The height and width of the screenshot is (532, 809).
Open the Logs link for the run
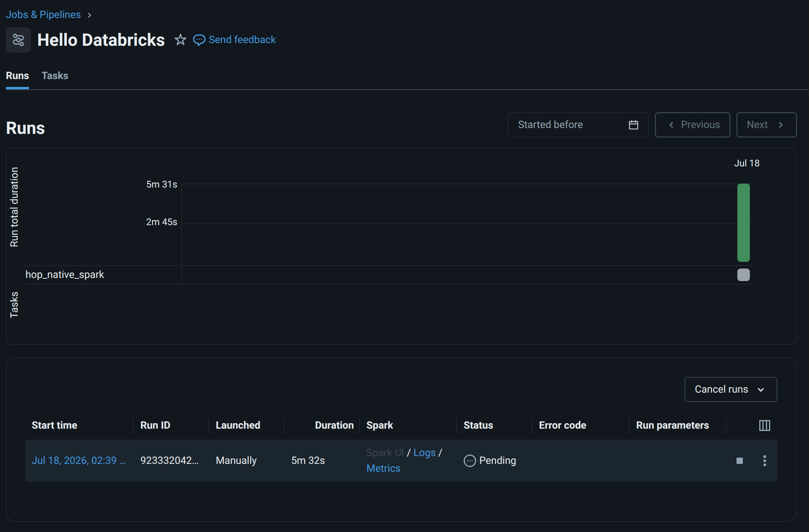point(424,453)
